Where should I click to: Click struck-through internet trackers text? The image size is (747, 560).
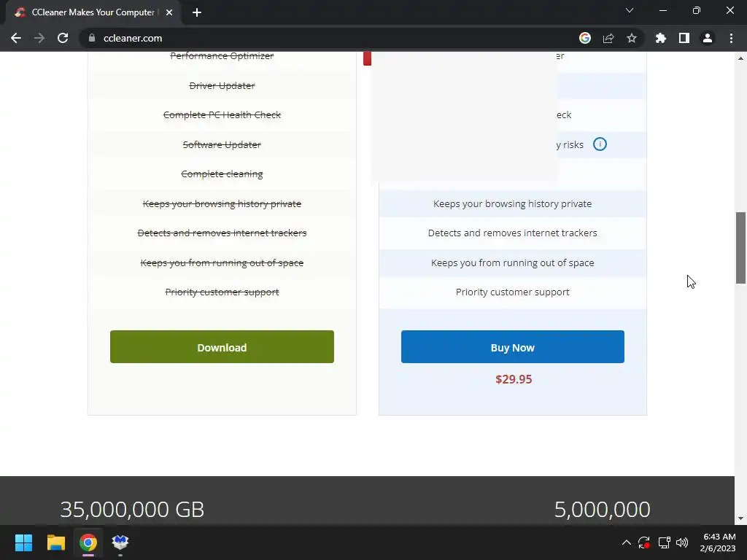coord(222,233)
